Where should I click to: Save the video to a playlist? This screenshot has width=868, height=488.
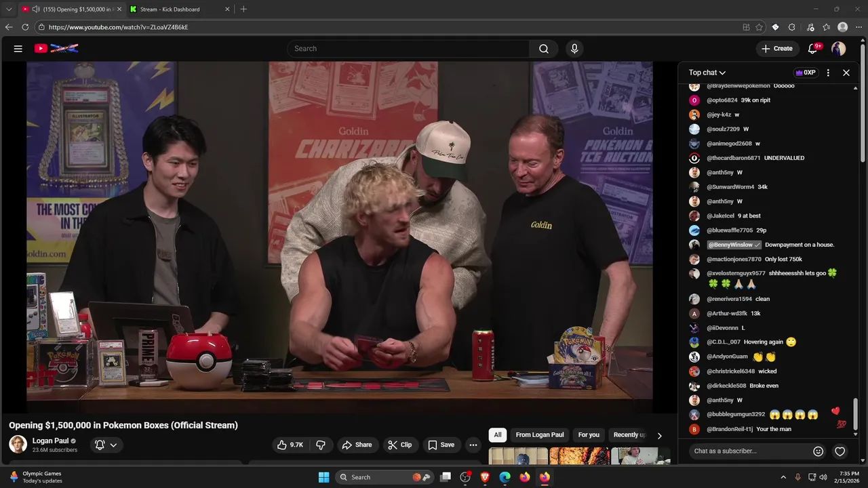tap(441, 445)
